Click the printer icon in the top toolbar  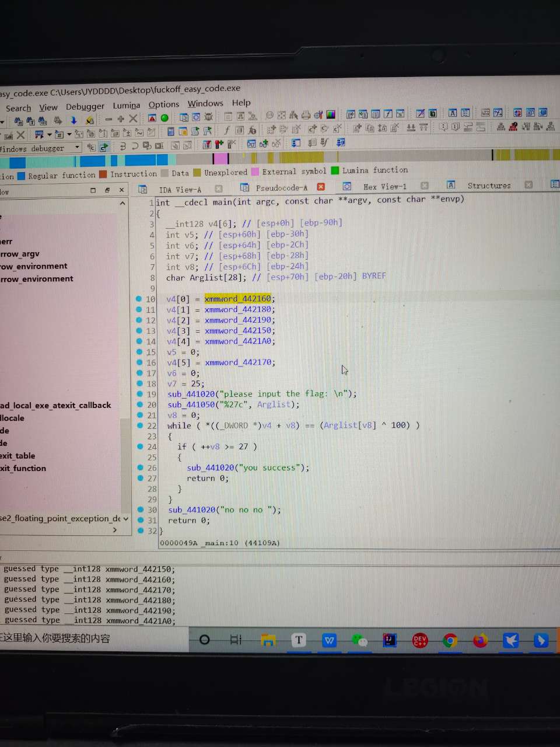(306, 115)
